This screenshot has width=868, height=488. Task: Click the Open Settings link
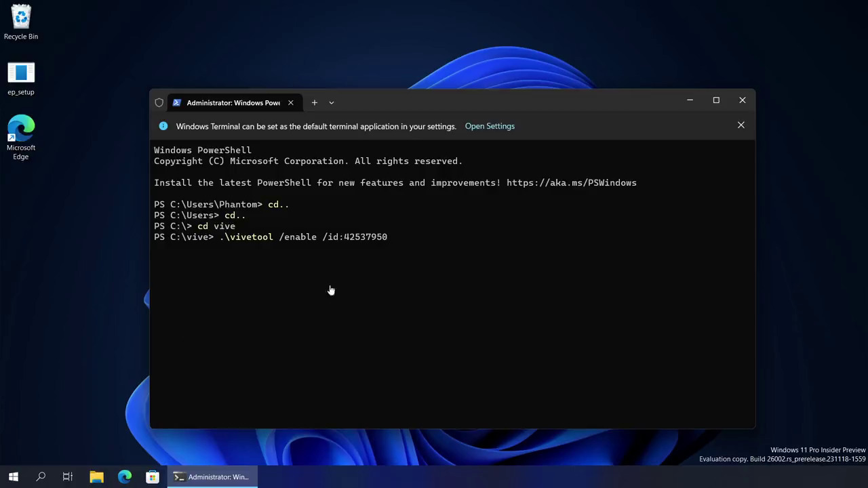490,126
